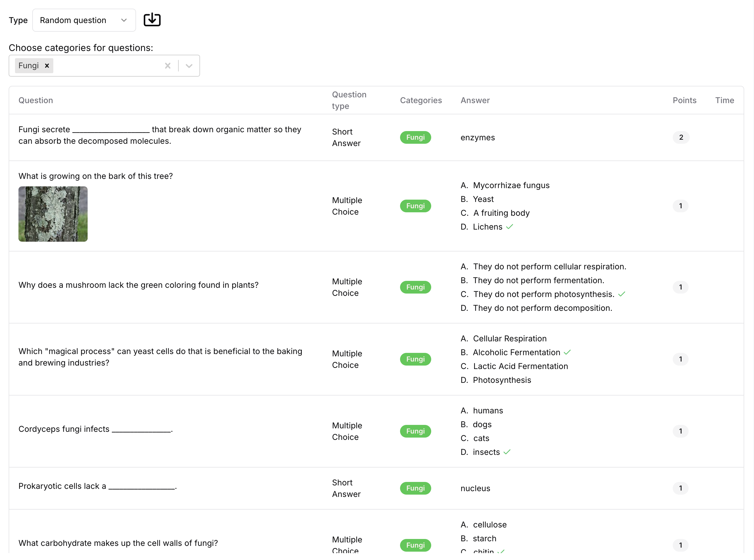Open the tree bark lichen thumbnail
Image resolution: width=754 pixels, height=560 pixels.
53,214
